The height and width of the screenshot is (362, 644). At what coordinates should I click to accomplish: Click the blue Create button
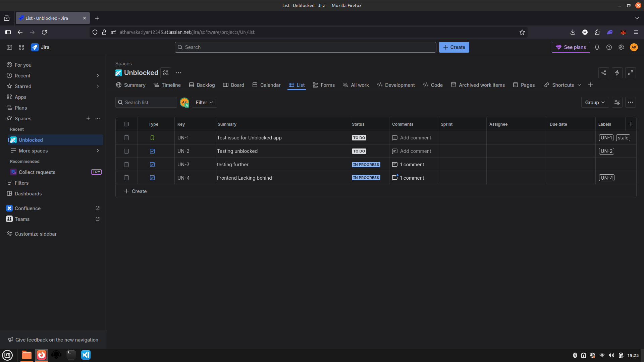pyautogui.click(x=454, y=47)
